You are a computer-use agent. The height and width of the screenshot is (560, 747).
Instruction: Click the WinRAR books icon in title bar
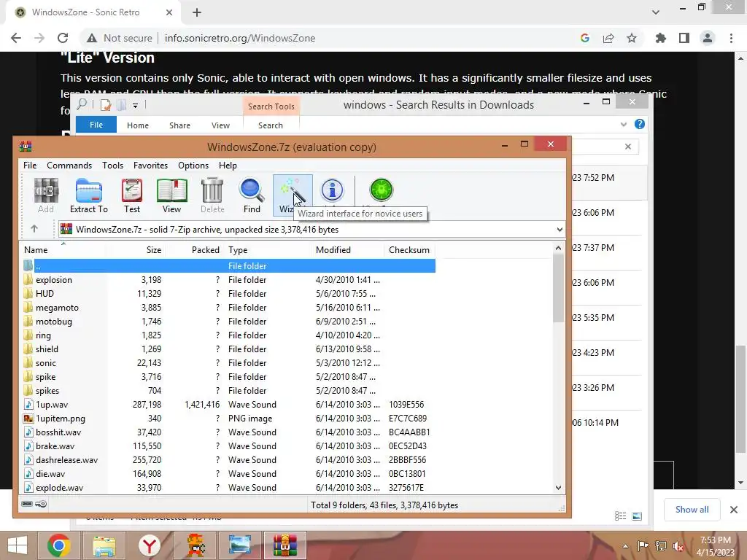point(26,146)
